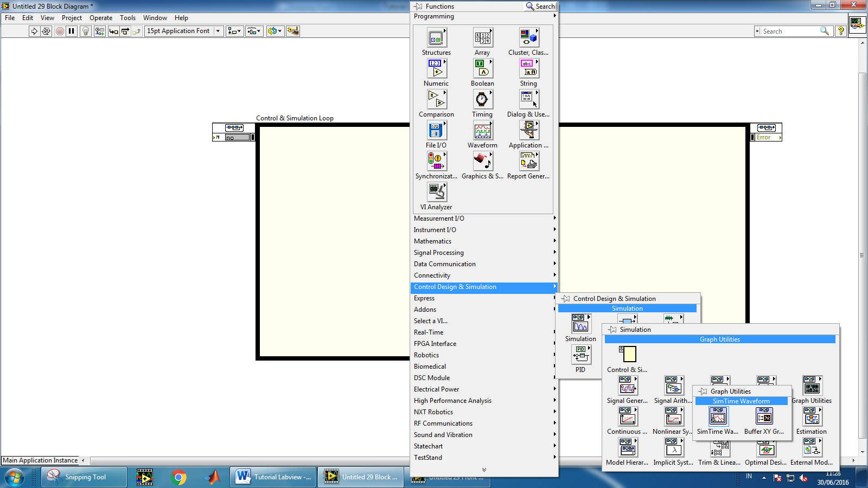Open Tutorial Labview Word document in taskbar
Image resolution: width=868 pixels, height=488 pixels.
click(x=274, y=477)
